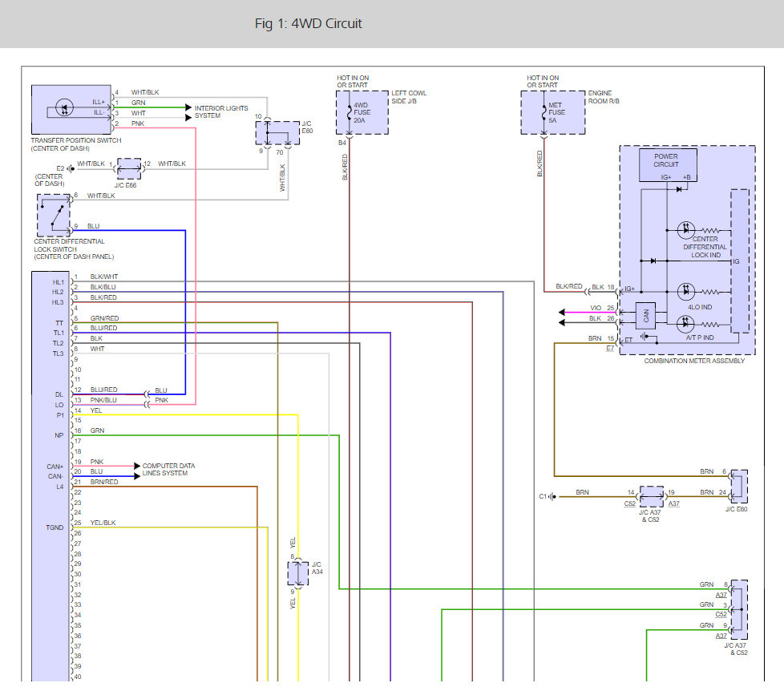Click the Fig 1: 4WD Circuit title
784x687 pixels.
(308, 24)
